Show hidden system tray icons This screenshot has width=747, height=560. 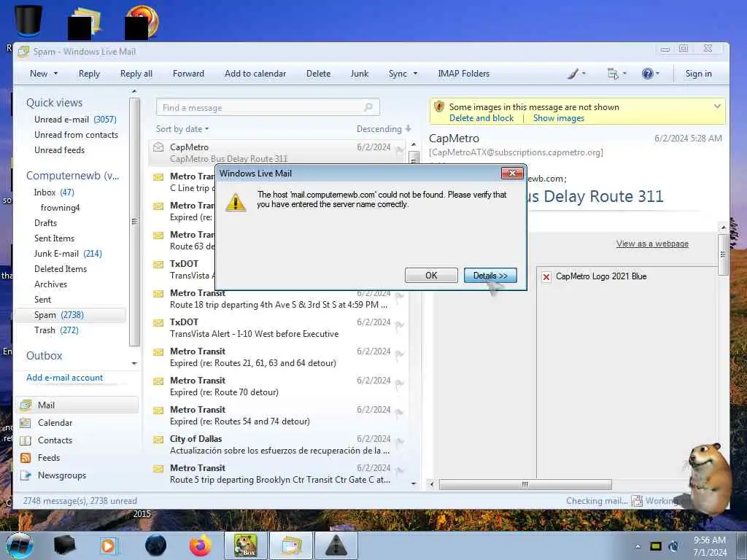pos(638,546)
